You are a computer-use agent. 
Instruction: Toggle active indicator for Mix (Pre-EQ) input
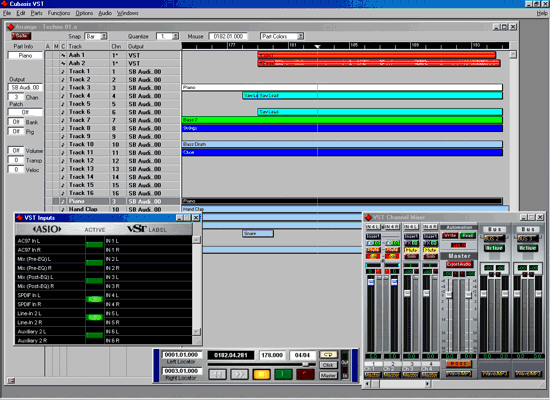(x=94, y=263)
